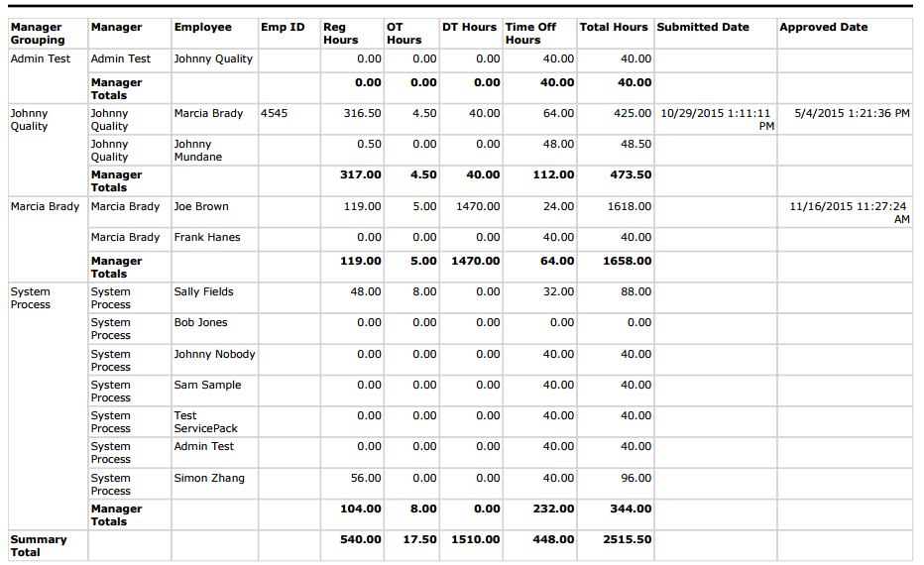Click employee Joe Brown
This screenshot has width=924, height=565.
coord(201,207)
